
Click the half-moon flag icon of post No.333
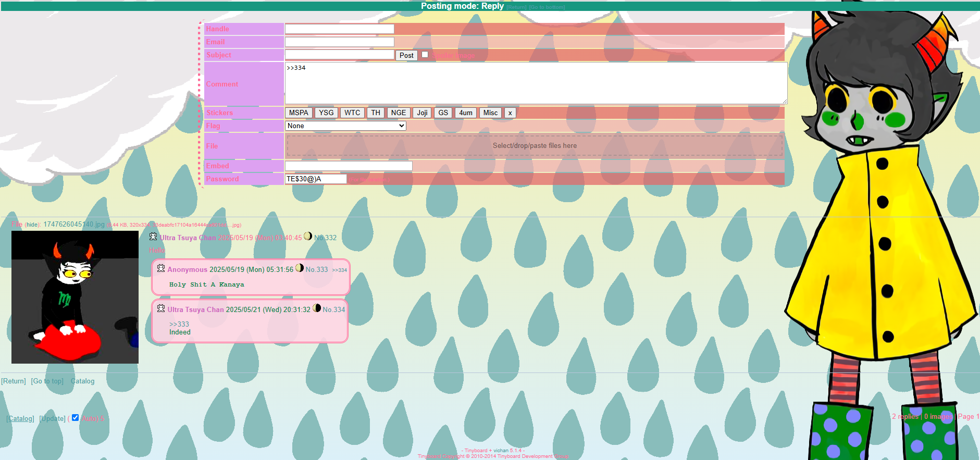[x=300, y=268]
